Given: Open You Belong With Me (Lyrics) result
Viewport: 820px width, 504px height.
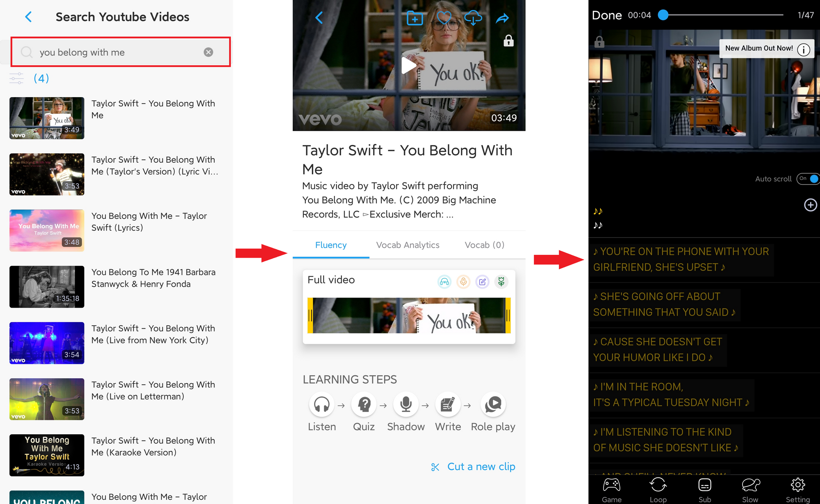Looking at the screenshot, I should coord(116,230).
